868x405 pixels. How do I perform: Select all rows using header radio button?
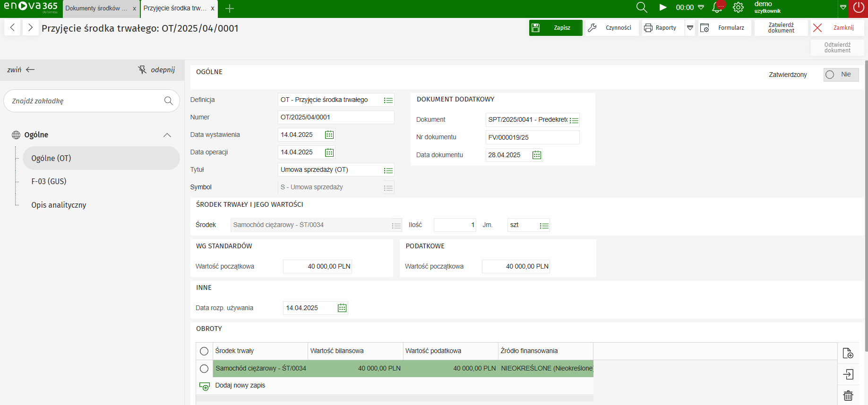204,351
